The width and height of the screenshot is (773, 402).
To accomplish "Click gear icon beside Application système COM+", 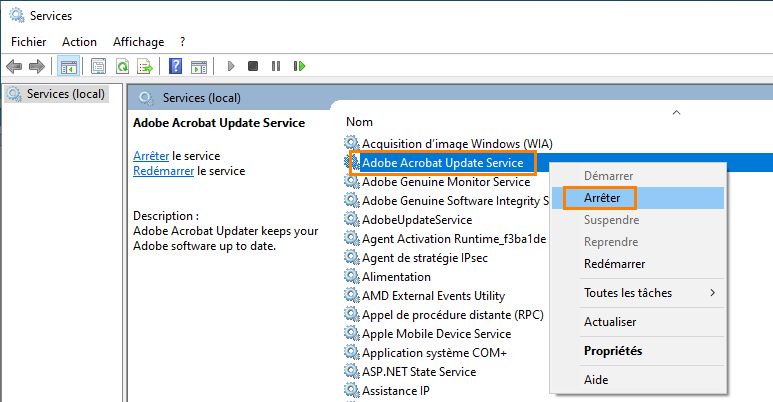I will tap(351, 352).
